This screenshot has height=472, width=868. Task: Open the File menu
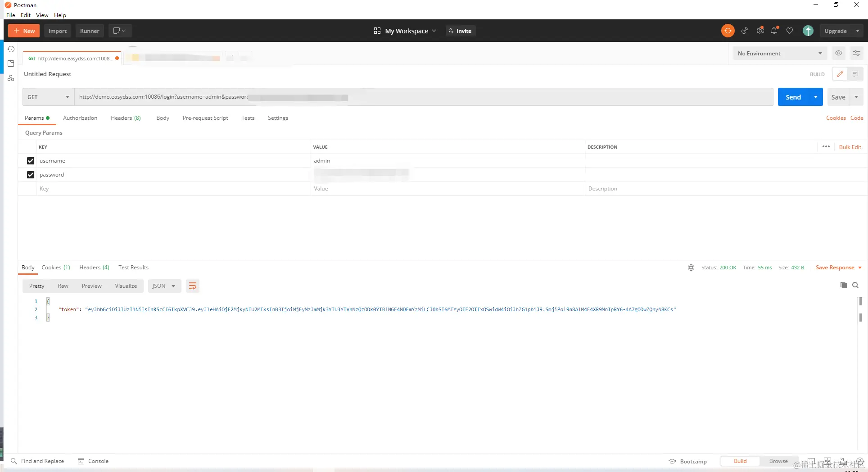click(11, 15)
